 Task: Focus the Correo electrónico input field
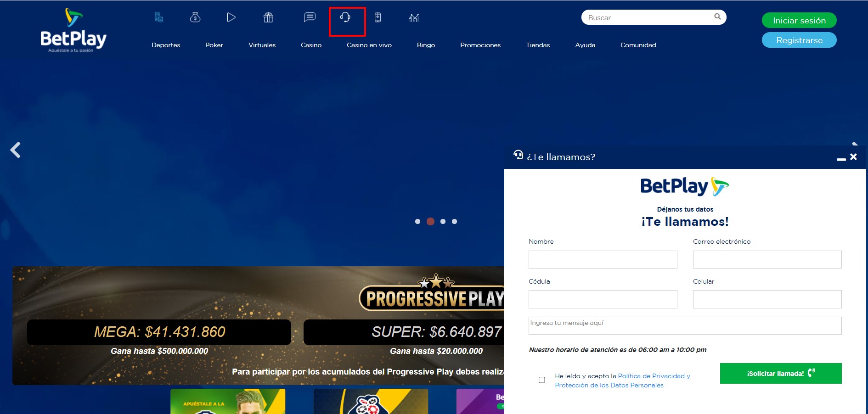(x=767, y=259)
